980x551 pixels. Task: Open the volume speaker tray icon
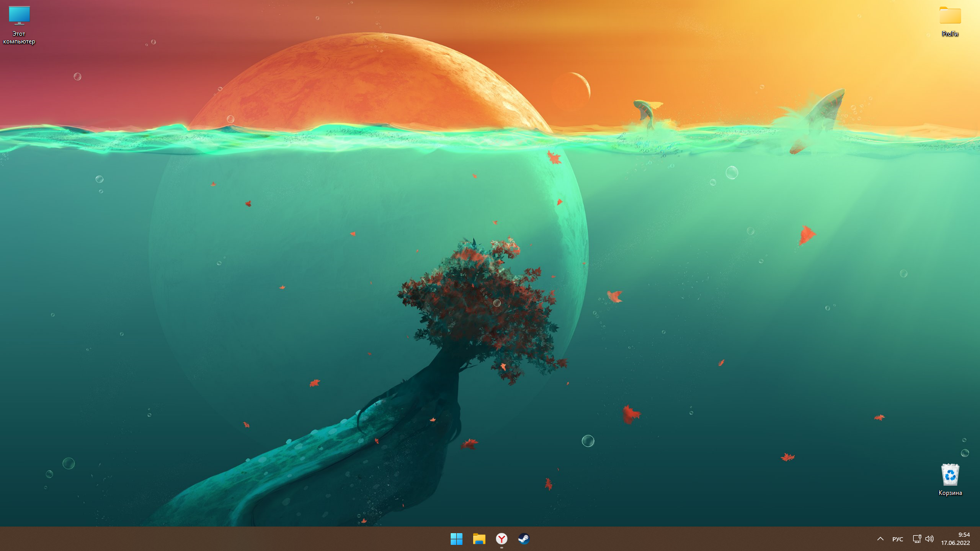point(929,539)
